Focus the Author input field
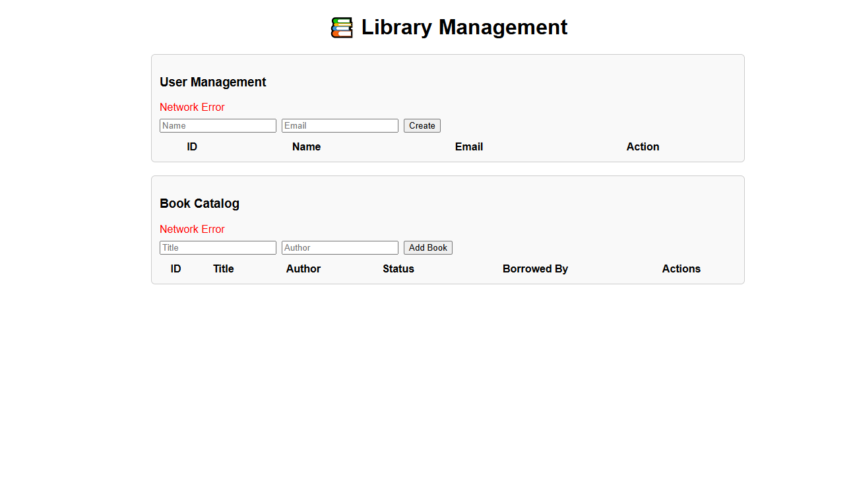853x504 pixels. [340, 248]
